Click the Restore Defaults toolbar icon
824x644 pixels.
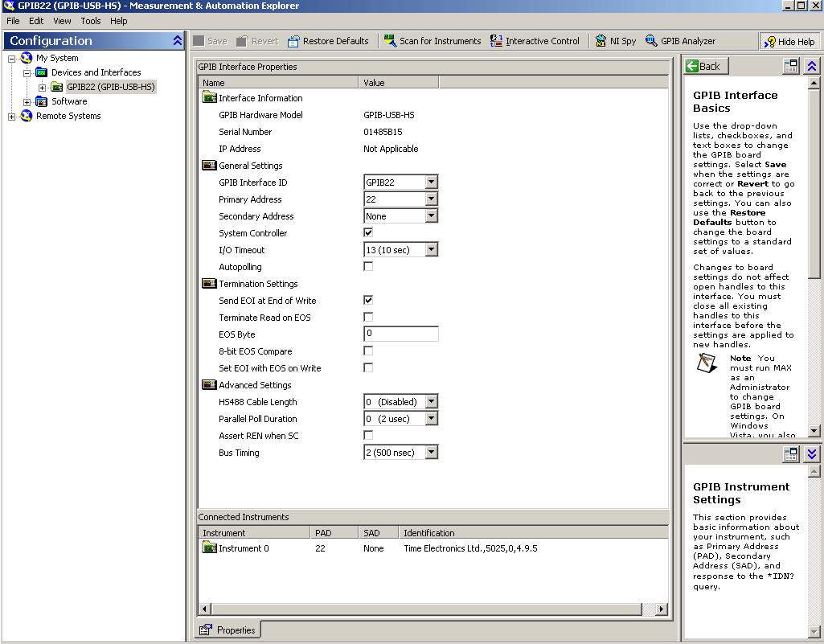[x=293, y=41]
